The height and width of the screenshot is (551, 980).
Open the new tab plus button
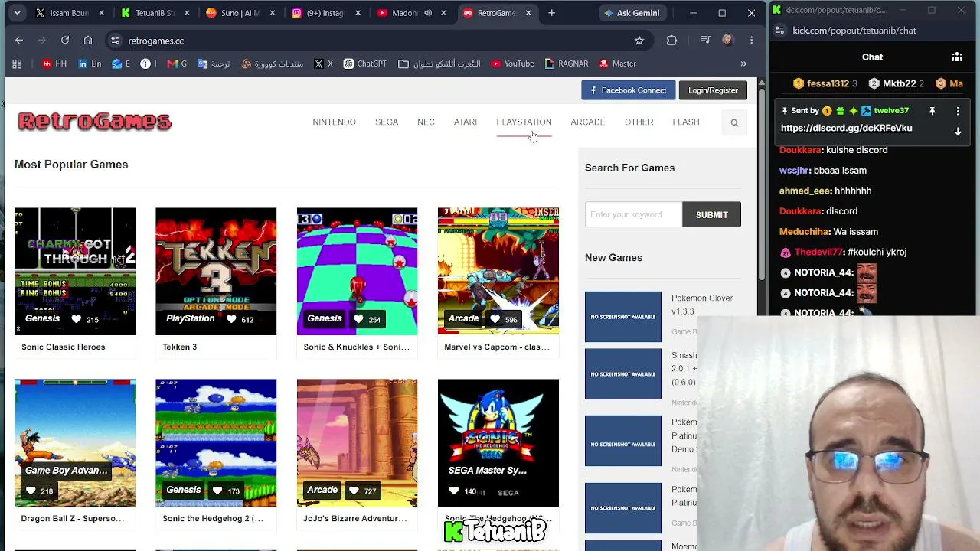pyautogui.click(x=551, y=13)
